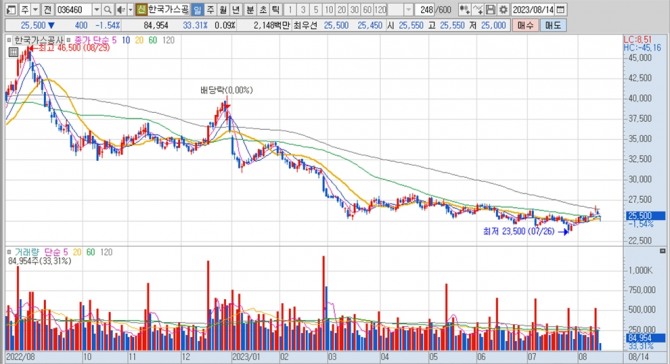
Task: Open the calendar date picker icon
Action: click(561, 9)
